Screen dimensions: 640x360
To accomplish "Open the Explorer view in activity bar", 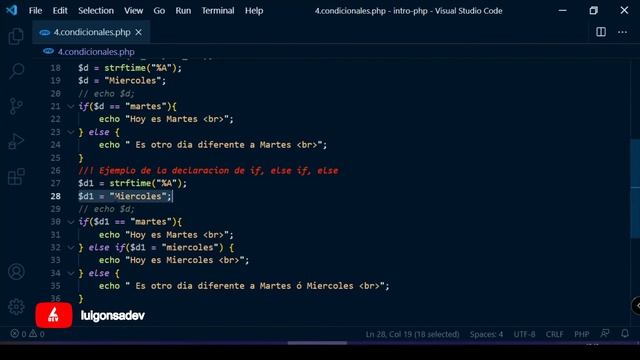I will click(x=16, y=37).
